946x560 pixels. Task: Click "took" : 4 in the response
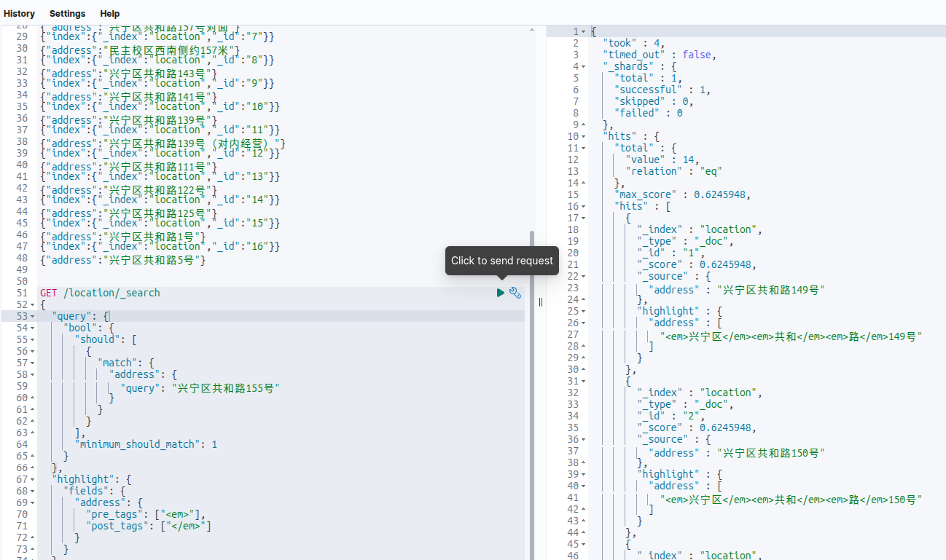[633, 43]
